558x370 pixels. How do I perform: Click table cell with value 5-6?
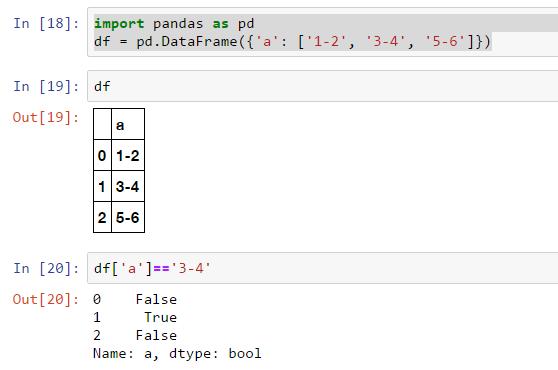[128, 217]
